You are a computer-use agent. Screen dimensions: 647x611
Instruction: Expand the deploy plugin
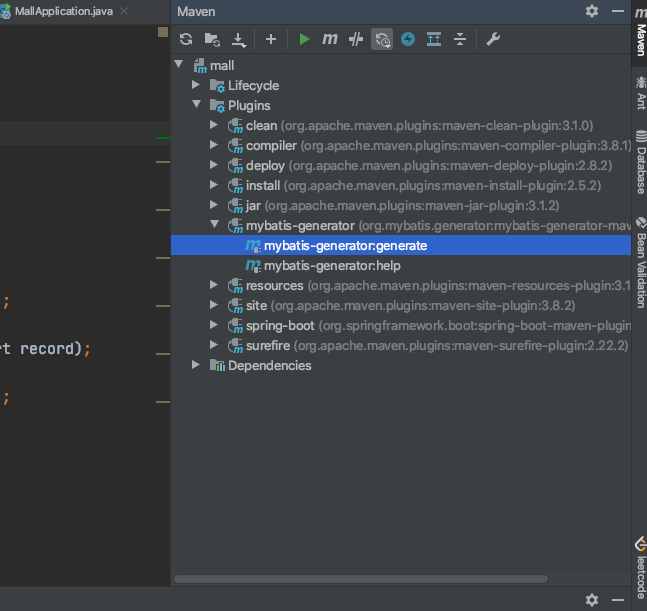click(214, 165)
